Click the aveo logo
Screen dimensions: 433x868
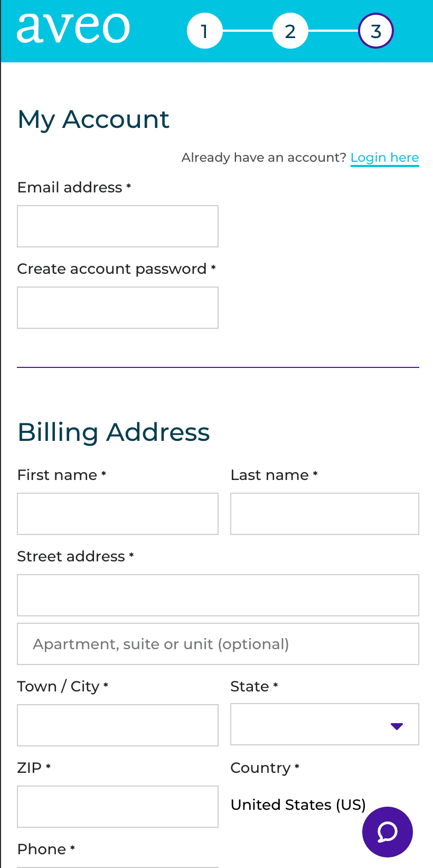pyautogui.click(x=73, y=28)
